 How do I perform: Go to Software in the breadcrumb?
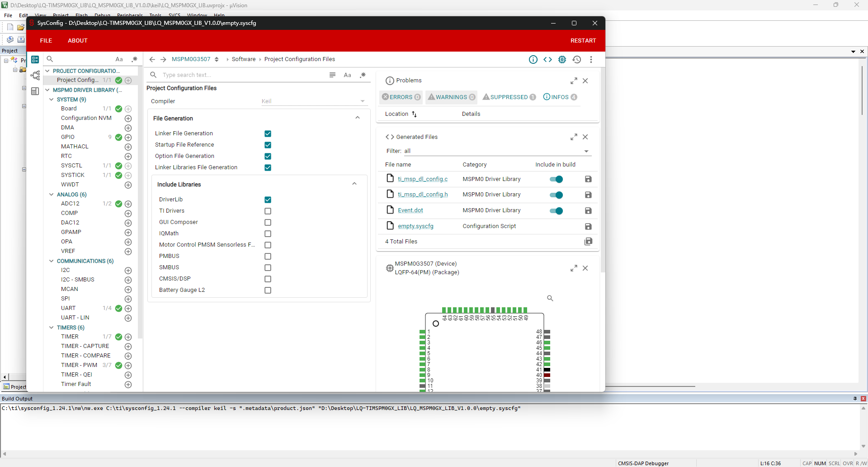pyautogui.click(x=244, y=59)
